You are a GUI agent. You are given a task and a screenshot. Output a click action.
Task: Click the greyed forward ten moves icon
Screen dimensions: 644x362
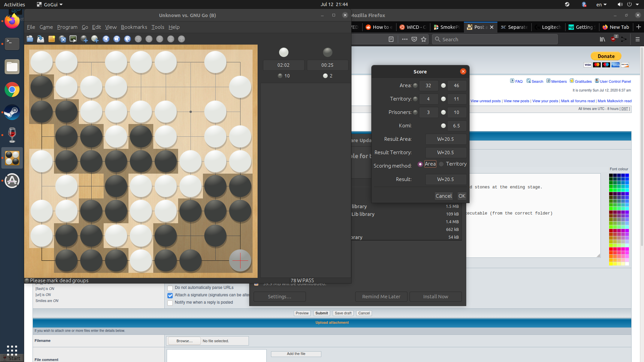[149, 39]
